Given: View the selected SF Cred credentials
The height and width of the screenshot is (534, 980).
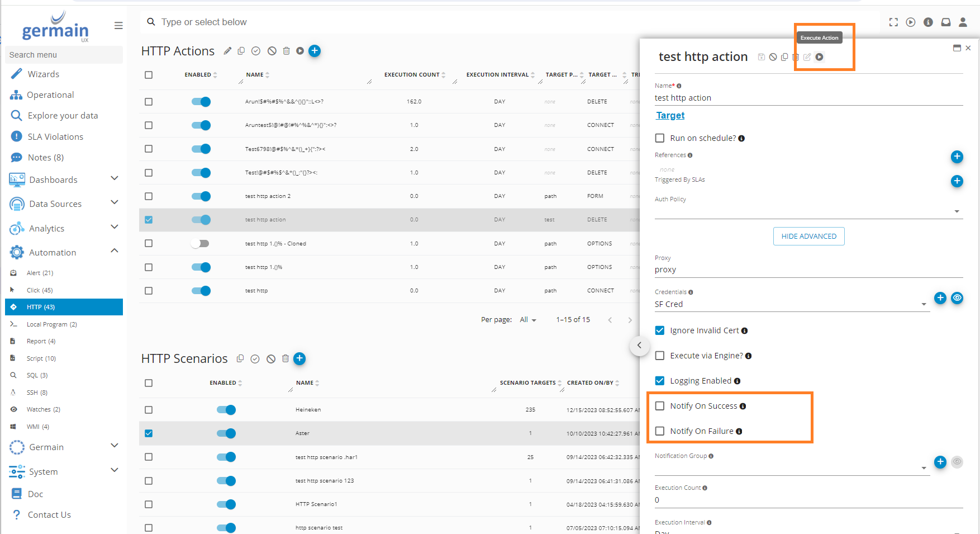Looking at the screenshot, I should 957,298.
